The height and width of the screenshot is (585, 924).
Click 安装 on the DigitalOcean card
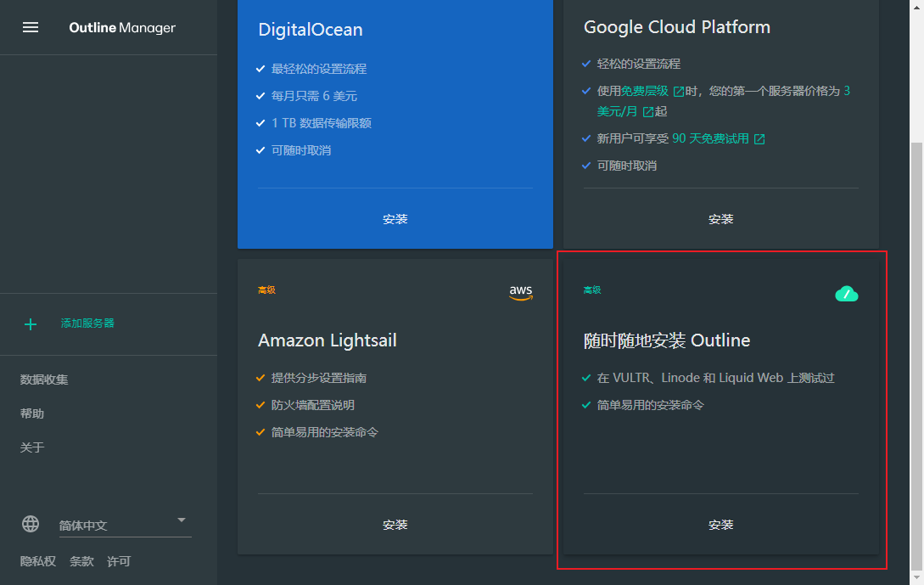click(395, 219)
